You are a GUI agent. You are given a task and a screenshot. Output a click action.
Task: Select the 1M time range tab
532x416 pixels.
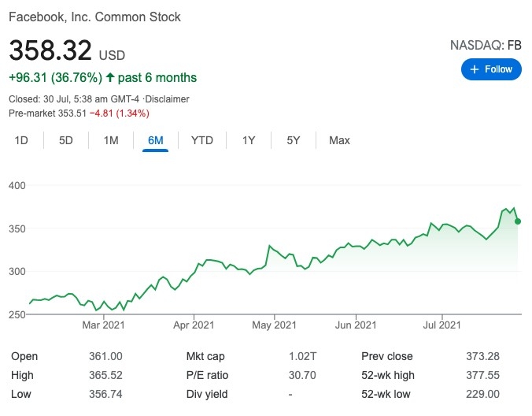pos(111,140)
